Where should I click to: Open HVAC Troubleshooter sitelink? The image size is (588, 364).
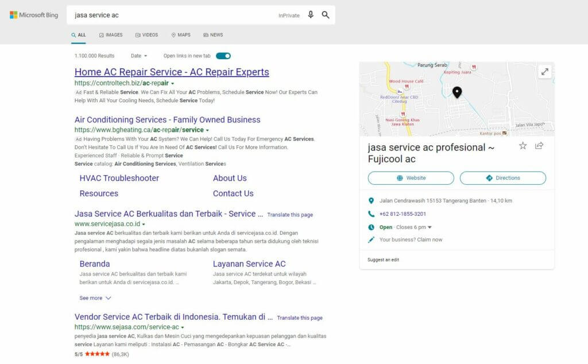[x=119, y=178]
